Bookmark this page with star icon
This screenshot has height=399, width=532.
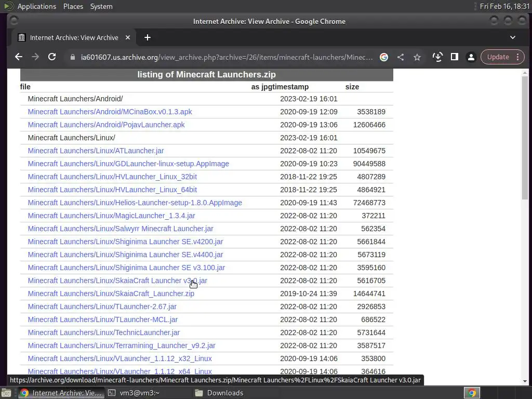417,57
